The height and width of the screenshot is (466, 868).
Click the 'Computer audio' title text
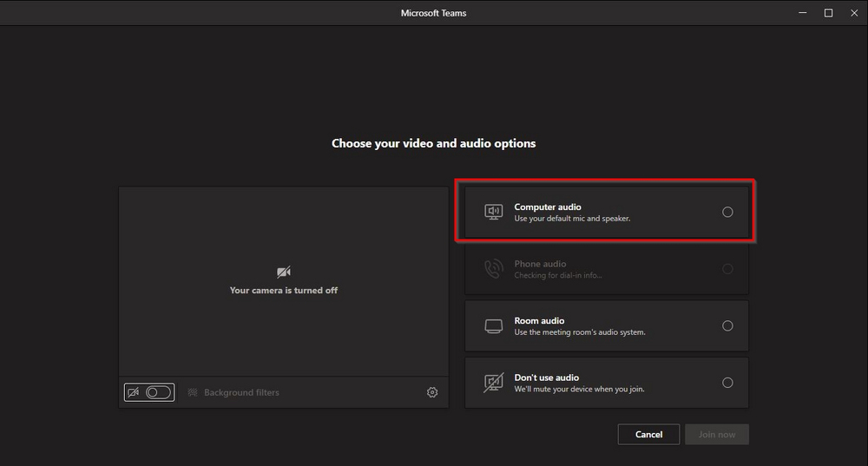(548, 207)
